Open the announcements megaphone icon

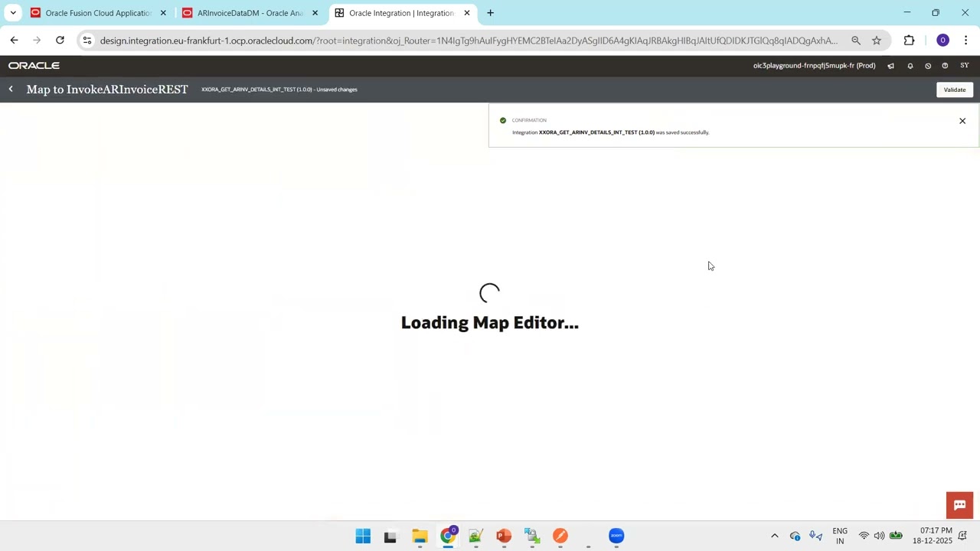tap(890, 66)
